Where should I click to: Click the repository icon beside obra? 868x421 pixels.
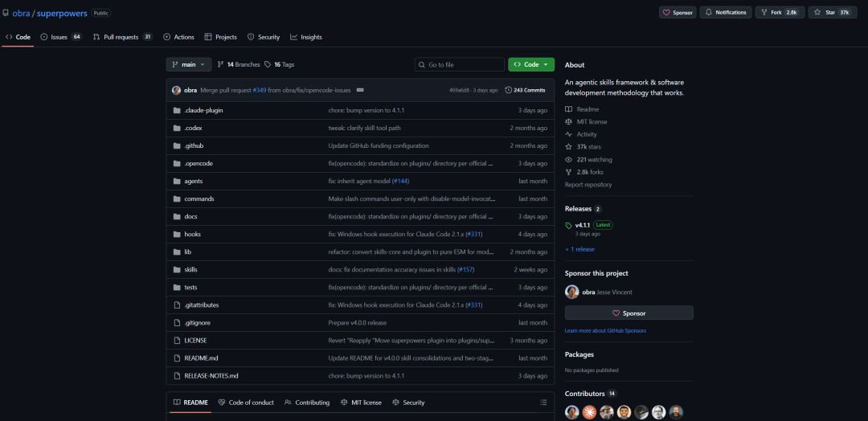click(6, 13)
